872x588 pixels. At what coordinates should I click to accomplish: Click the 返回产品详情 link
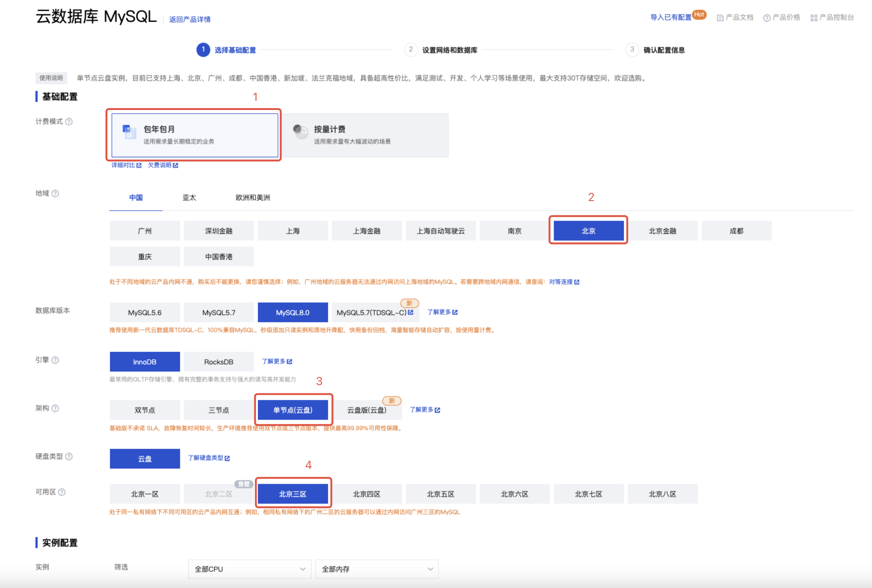(190, 20)
